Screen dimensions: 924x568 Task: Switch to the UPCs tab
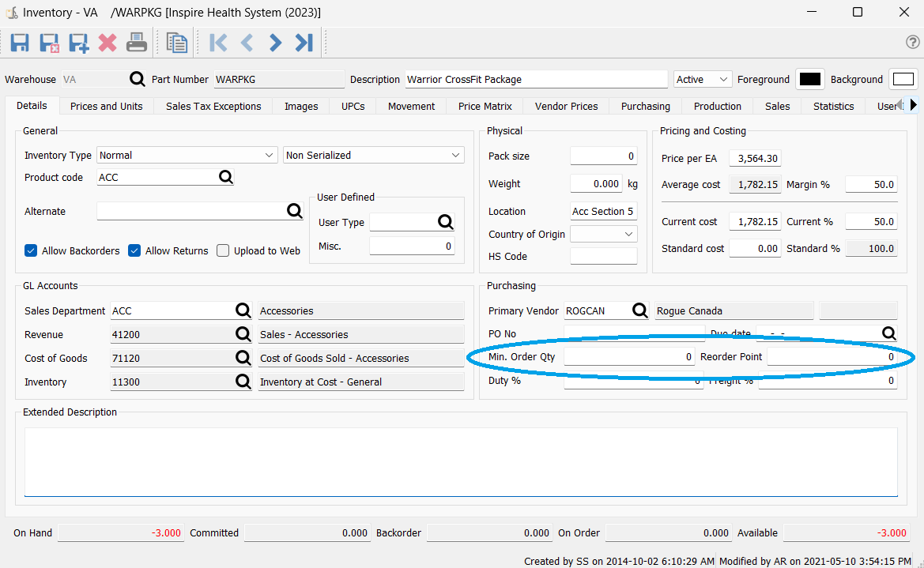(x=353, y=106)
